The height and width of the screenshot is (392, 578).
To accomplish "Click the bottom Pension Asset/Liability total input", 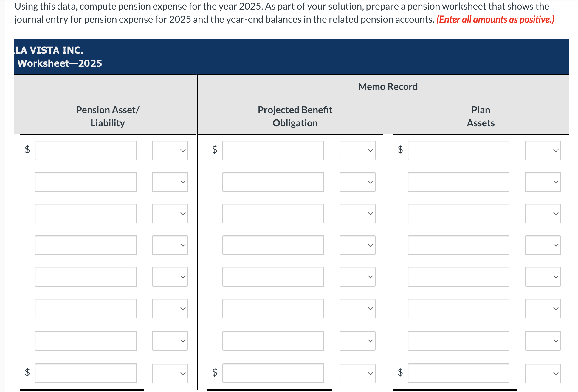I will 86,373.
